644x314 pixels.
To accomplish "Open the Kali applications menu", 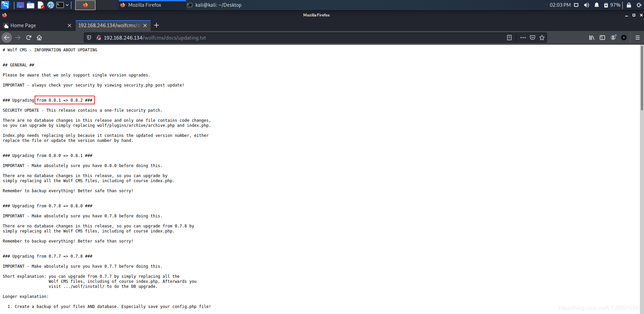I will (5, 5).
